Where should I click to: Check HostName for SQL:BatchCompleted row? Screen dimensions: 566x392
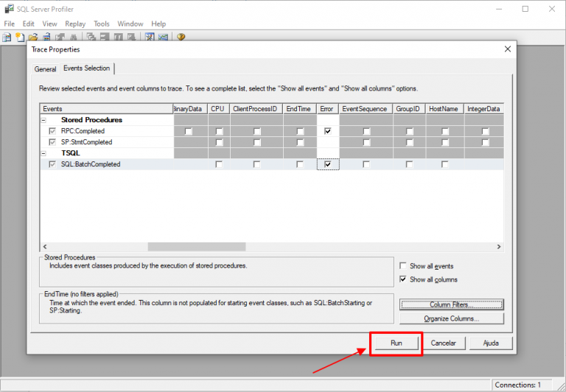(x=445, y=164)
